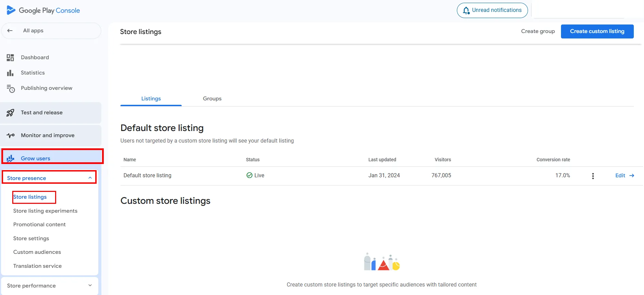
Task: Click the Grow users chart icon
Action: coord(11,158)
